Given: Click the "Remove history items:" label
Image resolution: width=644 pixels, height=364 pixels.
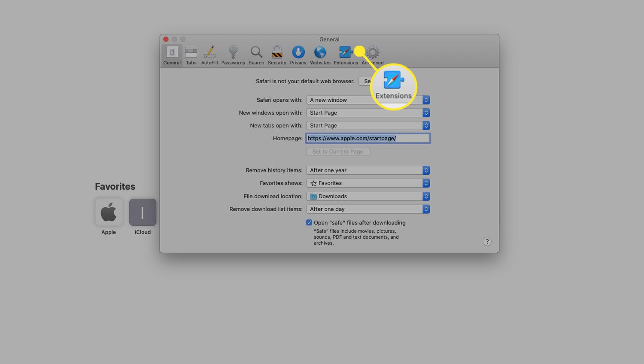Looking at the screenshot, I should (x=274, y=170).
